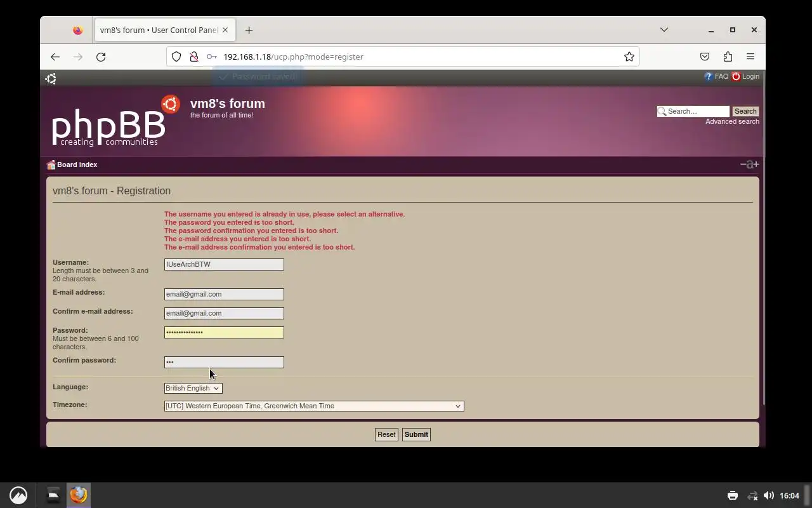Click the forum search text box
812x508 pixels.
point(693,111)
